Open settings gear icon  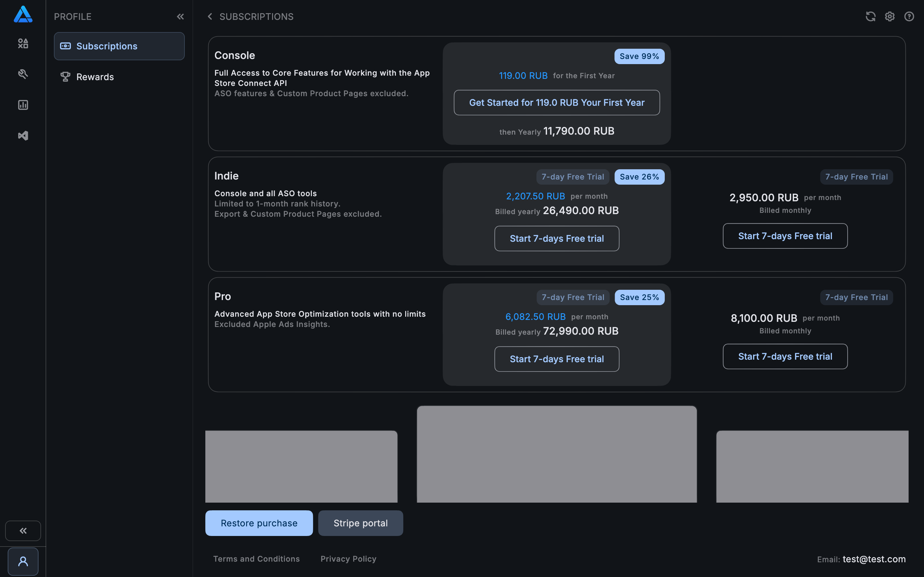(x=890, y=16)
